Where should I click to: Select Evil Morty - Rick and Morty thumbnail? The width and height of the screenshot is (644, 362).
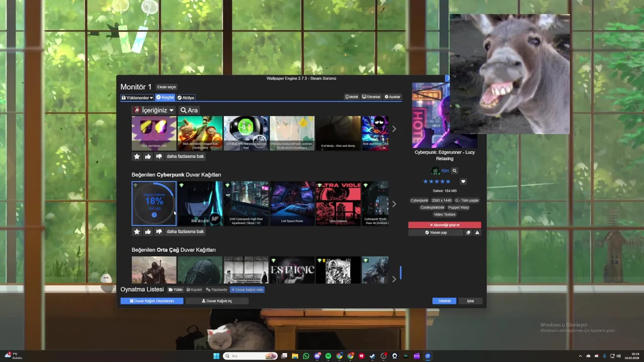click(x=338, y=133)
